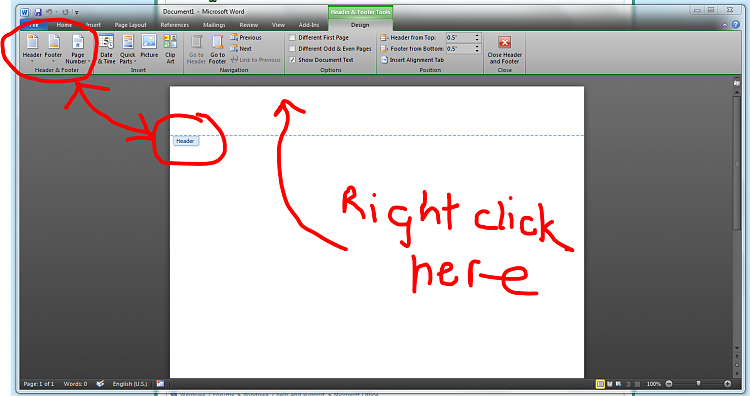Image resolution: width=750 pixels, height=396 pixels.
Task: Click the 100% zoom level
Action: (x=653, y=384)
